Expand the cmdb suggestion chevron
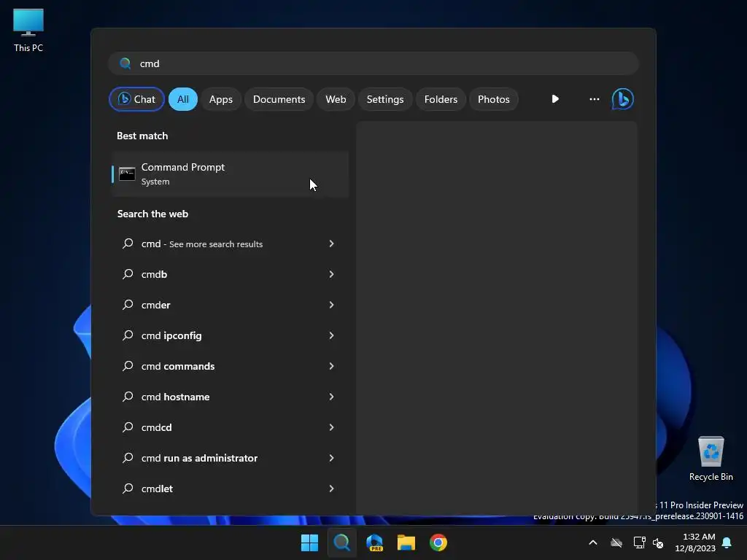 pos(332,274)
